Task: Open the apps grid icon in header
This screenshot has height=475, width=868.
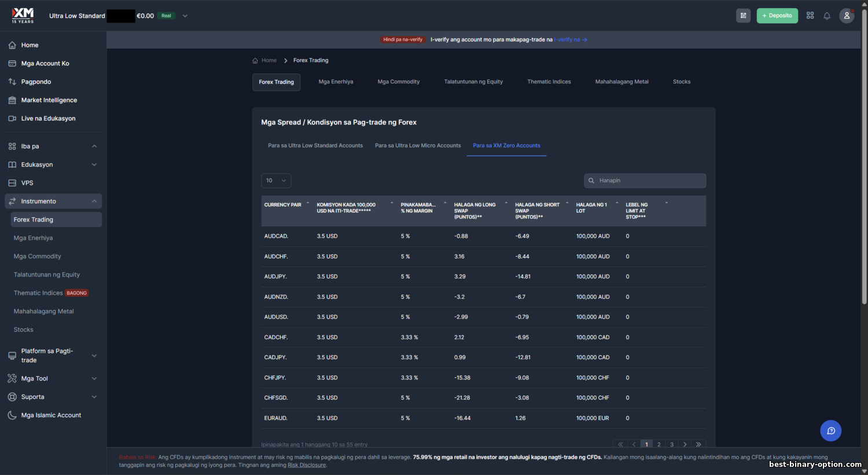Action: [x=810, y=16]
